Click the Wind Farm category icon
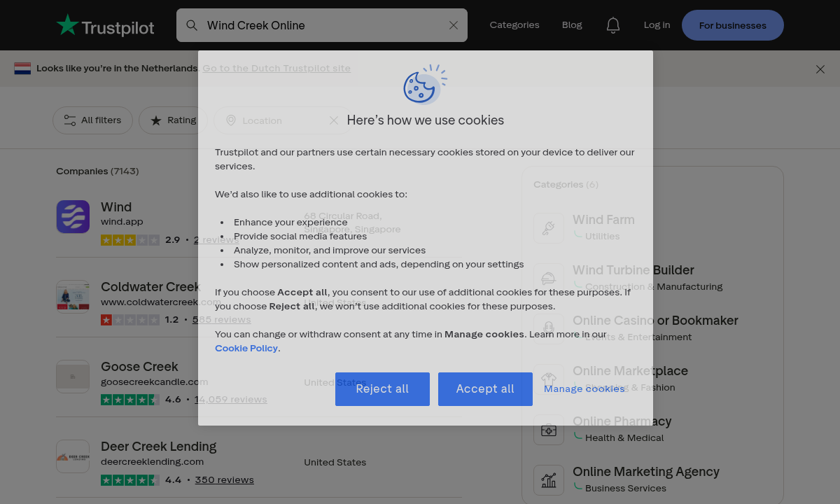Viewport: 840px width, 504px height. point(549,228)
